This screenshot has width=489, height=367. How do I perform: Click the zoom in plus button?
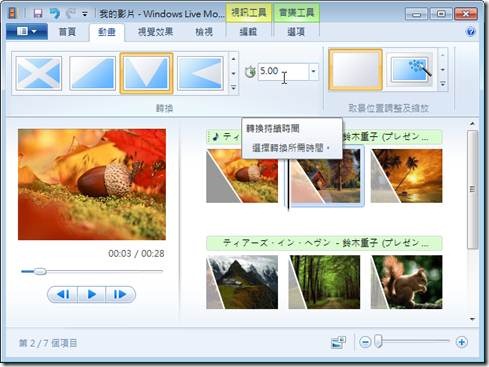pos(462,342)
